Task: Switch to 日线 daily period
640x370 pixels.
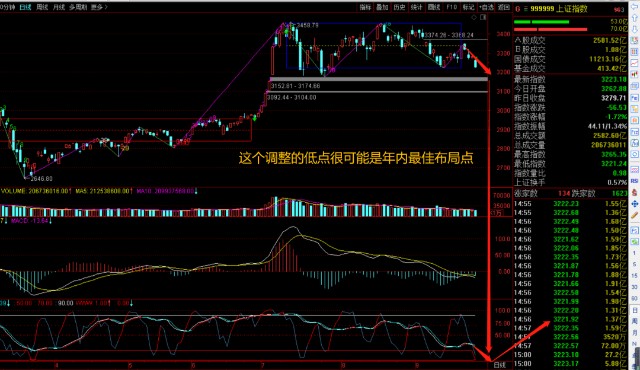Action: (x=25, y=7)
